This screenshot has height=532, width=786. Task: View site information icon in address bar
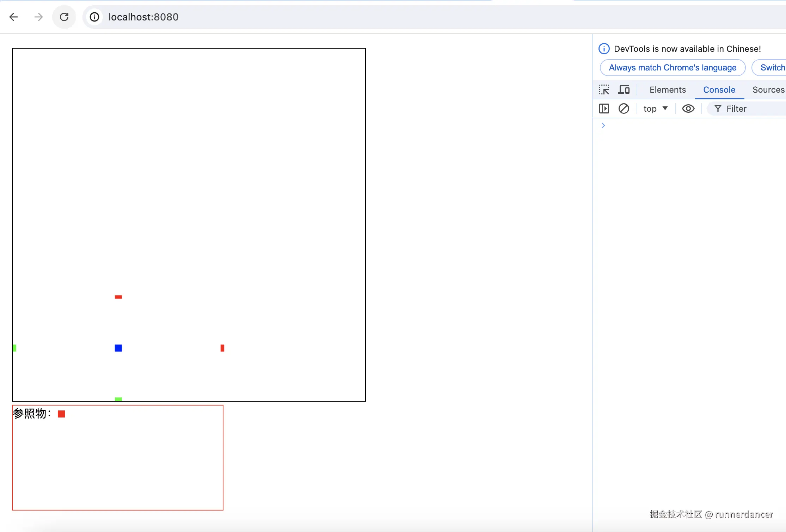[94, 17]
